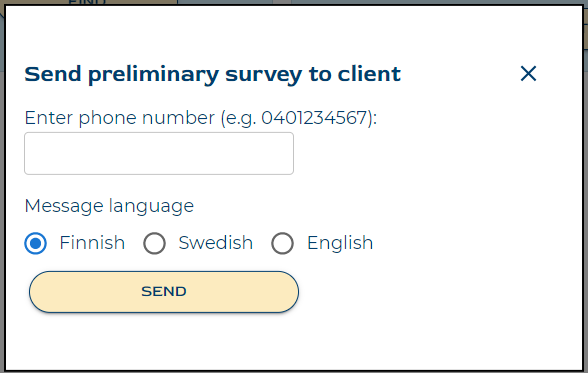Click the empty white area below SEND button
Screen dimensions: 588x373
pos(294,343)
